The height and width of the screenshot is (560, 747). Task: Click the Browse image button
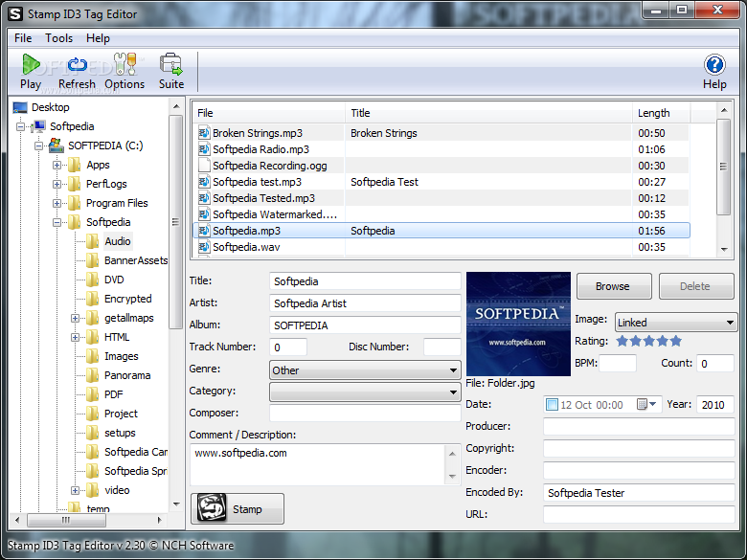pos(614,286)
